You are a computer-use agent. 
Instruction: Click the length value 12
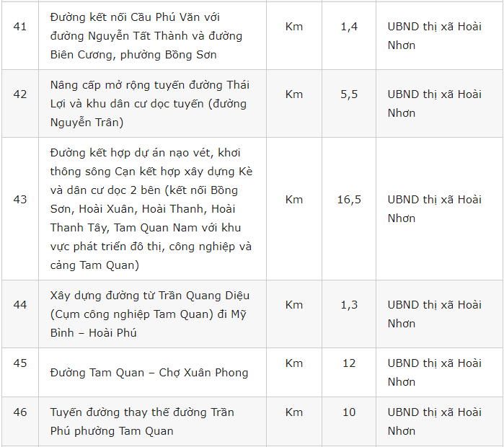(x=349, y=363)
